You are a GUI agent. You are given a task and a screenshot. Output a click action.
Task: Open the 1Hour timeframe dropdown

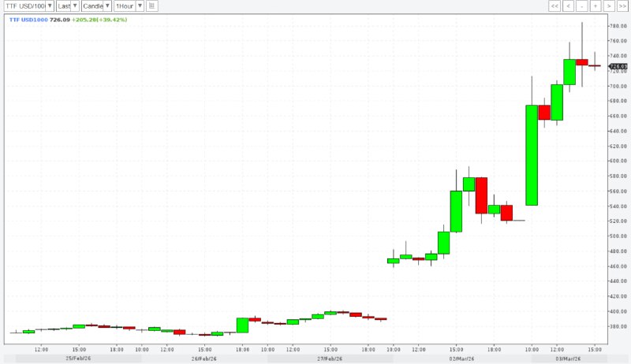click(x=140, y=6)
